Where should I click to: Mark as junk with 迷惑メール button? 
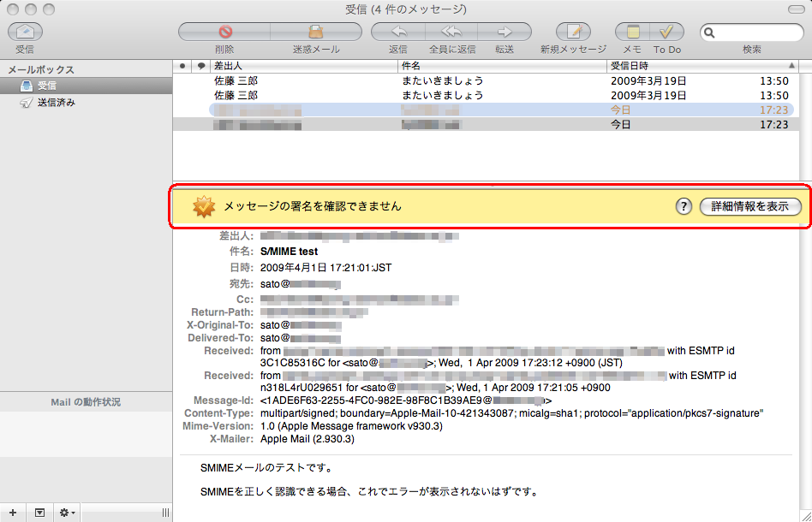click(316, 32)
